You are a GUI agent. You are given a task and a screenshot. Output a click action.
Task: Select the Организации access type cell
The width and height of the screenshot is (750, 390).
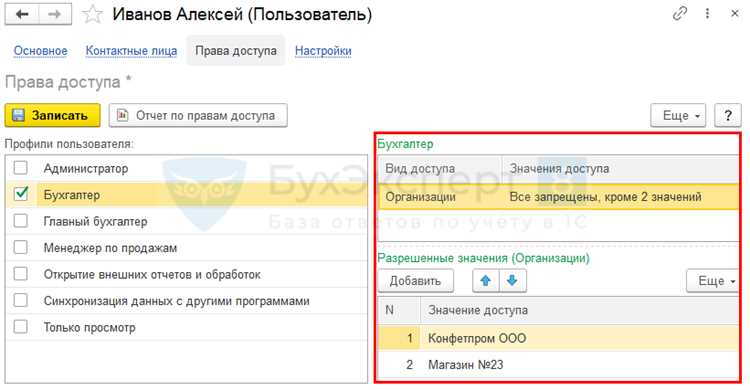coord(440,197)
